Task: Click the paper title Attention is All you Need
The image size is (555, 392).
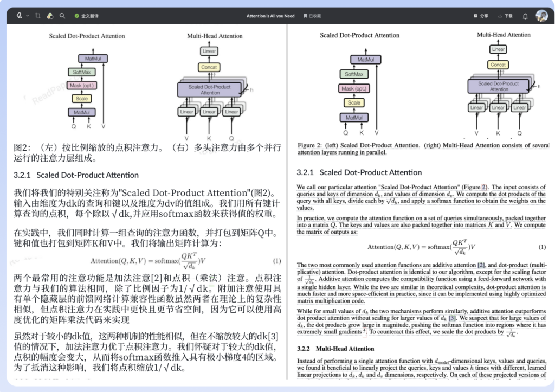Action: pos(270,16)
